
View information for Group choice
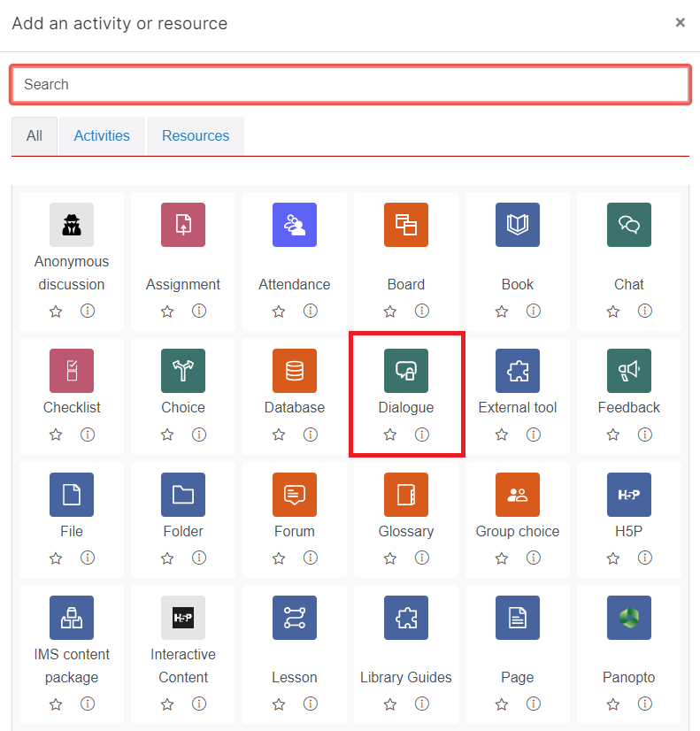pos(533,558)
